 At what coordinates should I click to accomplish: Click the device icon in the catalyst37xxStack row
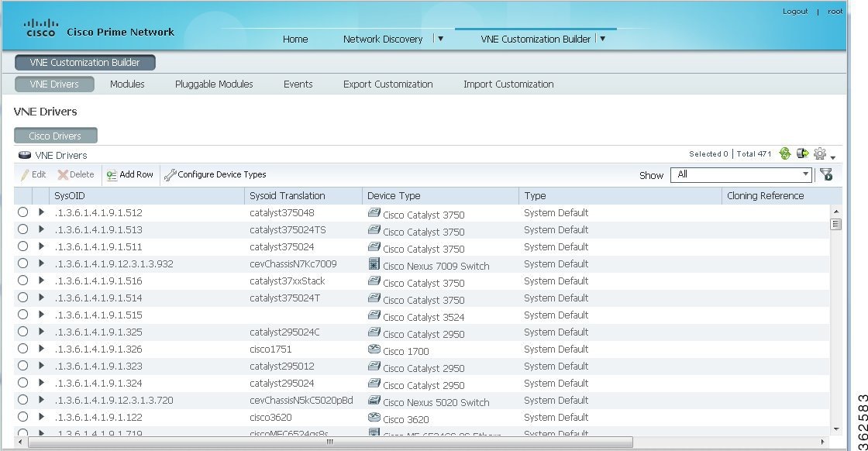pyautogui.click(x=374, y=281)
